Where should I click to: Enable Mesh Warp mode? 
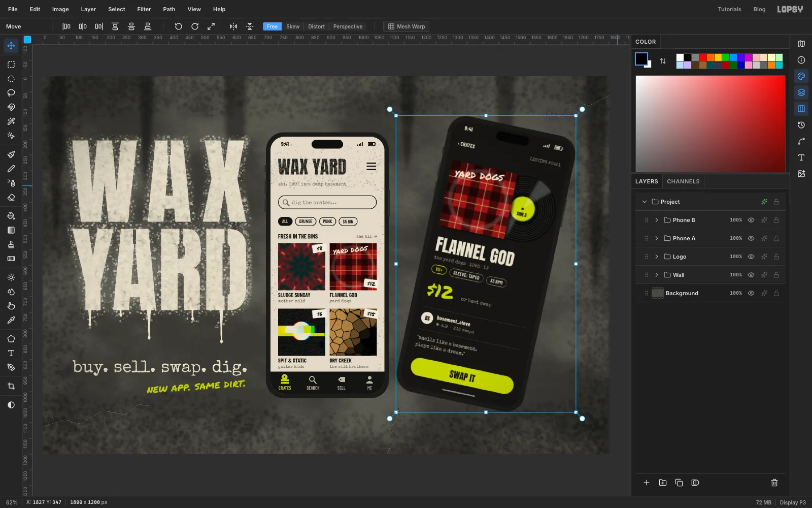click(x=407, y=26)
